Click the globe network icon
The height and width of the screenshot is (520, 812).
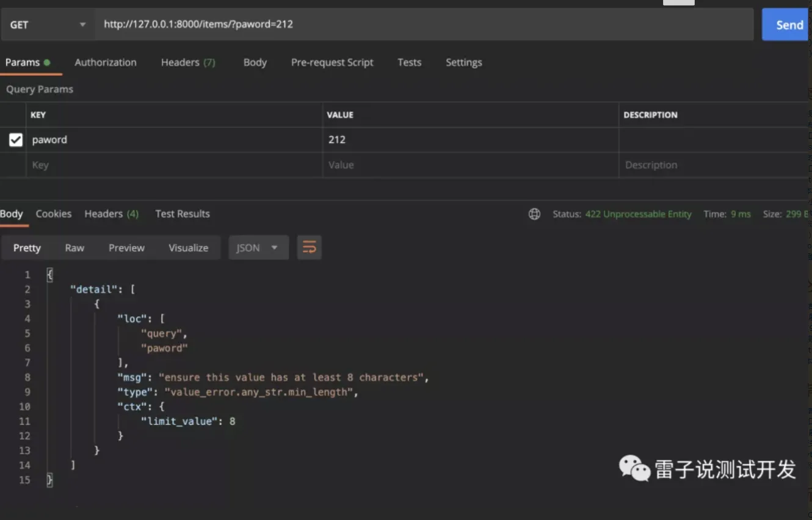pos(534,214)
